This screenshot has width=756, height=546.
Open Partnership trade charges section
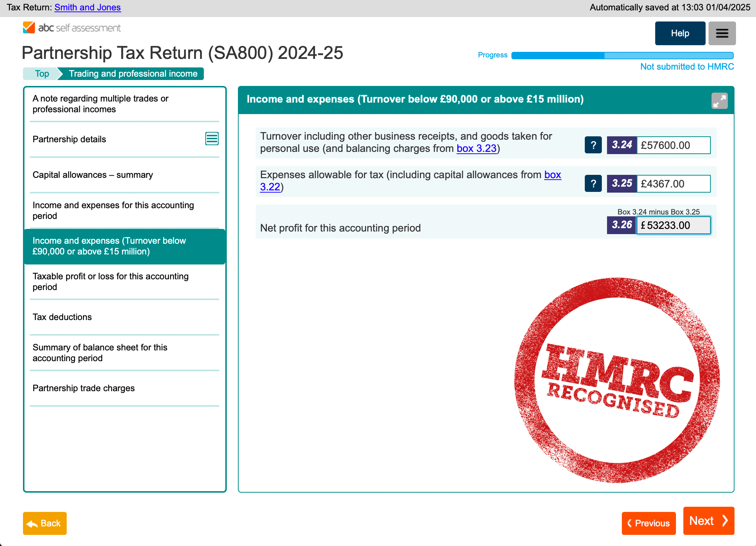tap(125, 388)
